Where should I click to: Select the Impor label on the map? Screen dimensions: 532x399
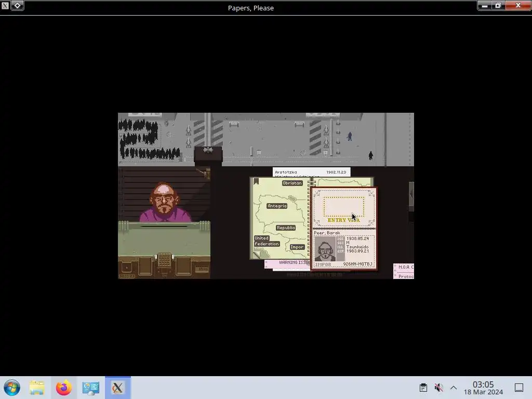coord(297,247)
